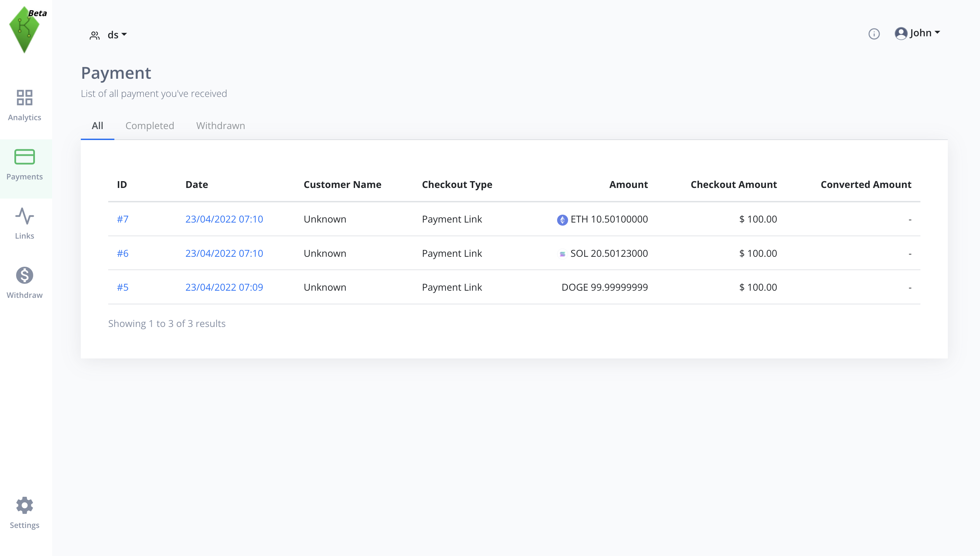980x556 pixels.
Task: Click the info circle icon
Action: pos(874,34)
